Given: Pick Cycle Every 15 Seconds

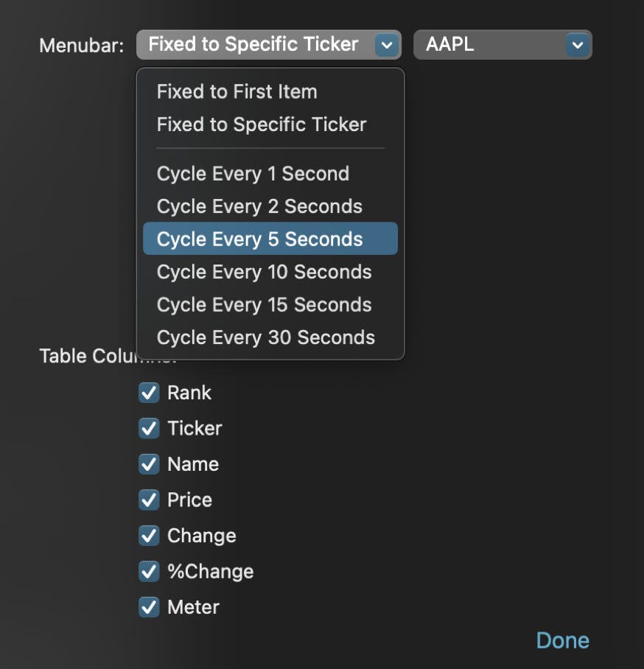Looking at the screenshot, I should (264, 305).
